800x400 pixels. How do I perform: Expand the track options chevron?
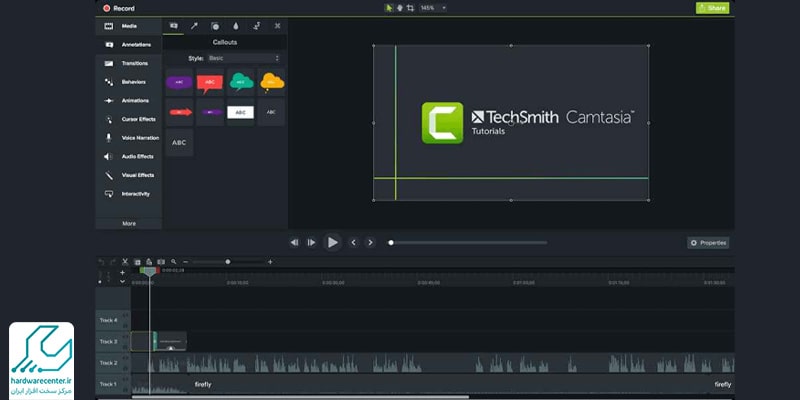pos(122,281)
